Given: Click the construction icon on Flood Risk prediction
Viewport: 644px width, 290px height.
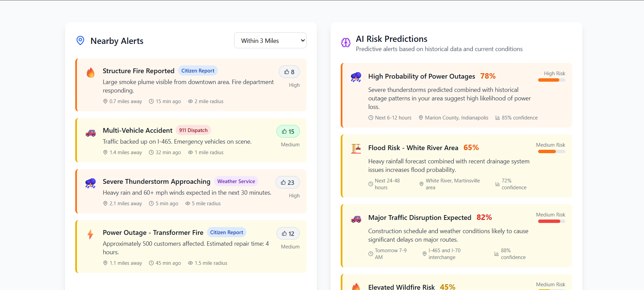Looking at the screenshot, I should point(356,148).
